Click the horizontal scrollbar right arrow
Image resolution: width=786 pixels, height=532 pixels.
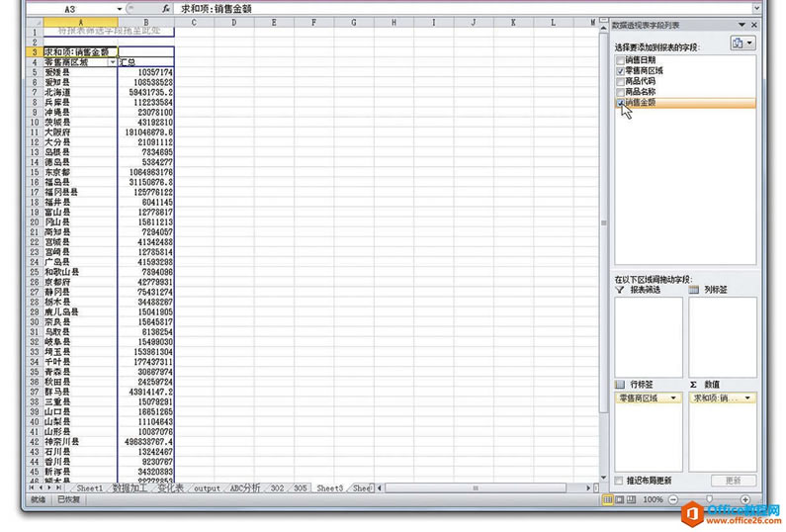pyautogui.click(x=588, y=488)
